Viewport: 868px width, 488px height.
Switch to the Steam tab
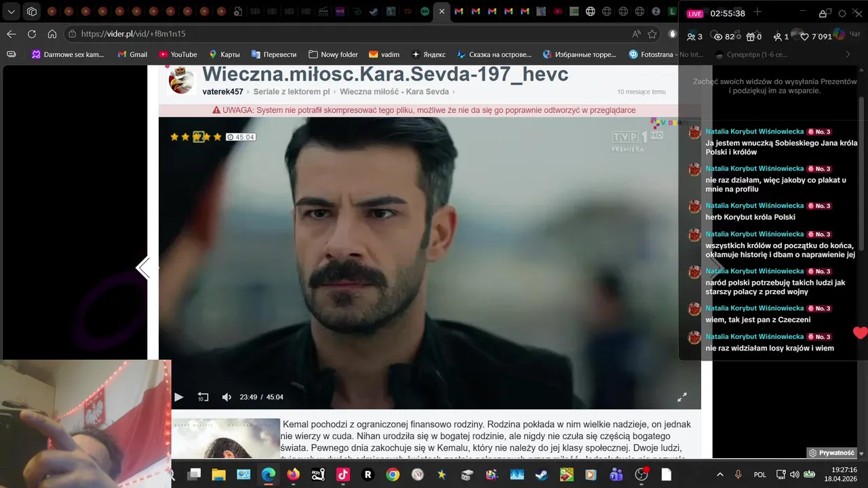click(374, 12)
